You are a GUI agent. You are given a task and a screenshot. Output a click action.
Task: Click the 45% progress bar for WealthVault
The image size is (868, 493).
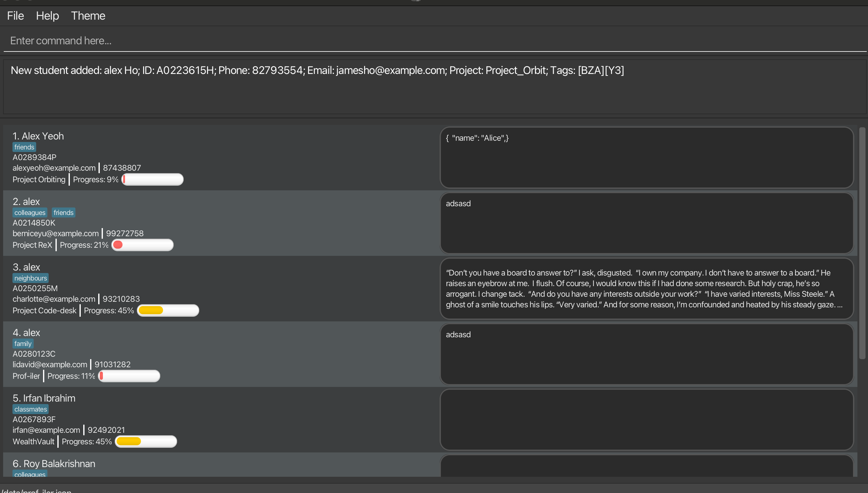click(x=146, y=442)
